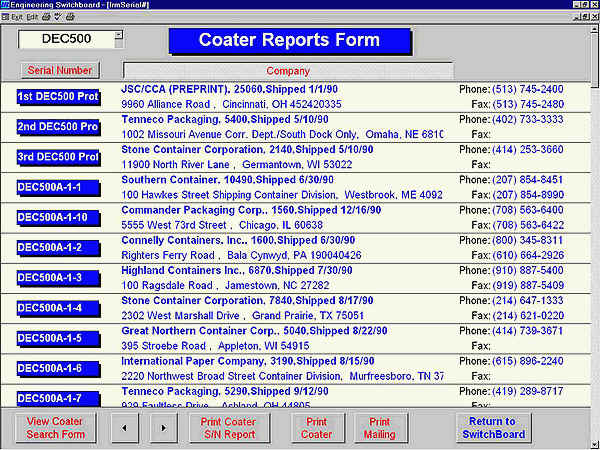Image resolution: width=600 pixels, height=450 pixels.
Task: Click the Print Coater S/N Report button
Action: tap(229, 428)
